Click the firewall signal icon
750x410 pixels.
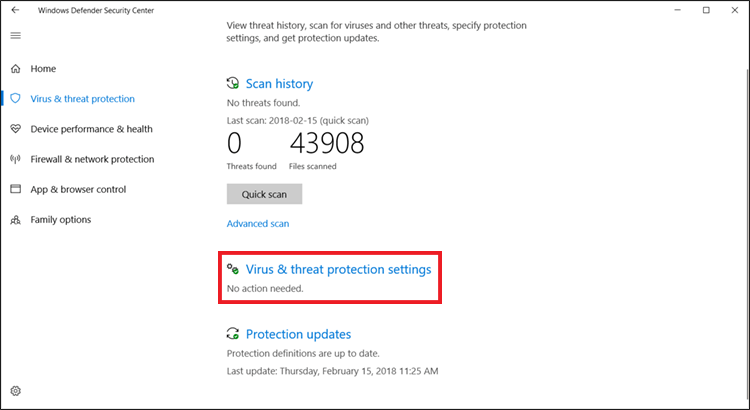(15, 159)
